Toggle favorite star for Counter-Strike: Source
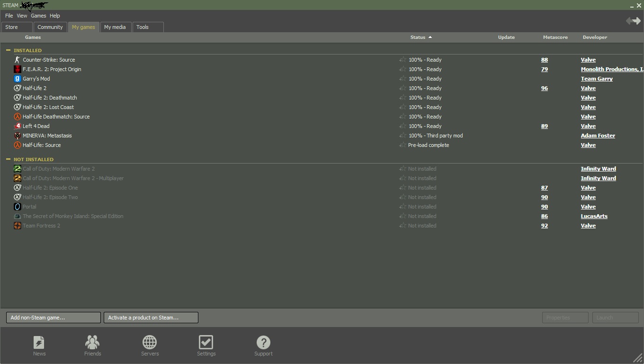Viewport: 644px width, 364px height. coord(402,60)
